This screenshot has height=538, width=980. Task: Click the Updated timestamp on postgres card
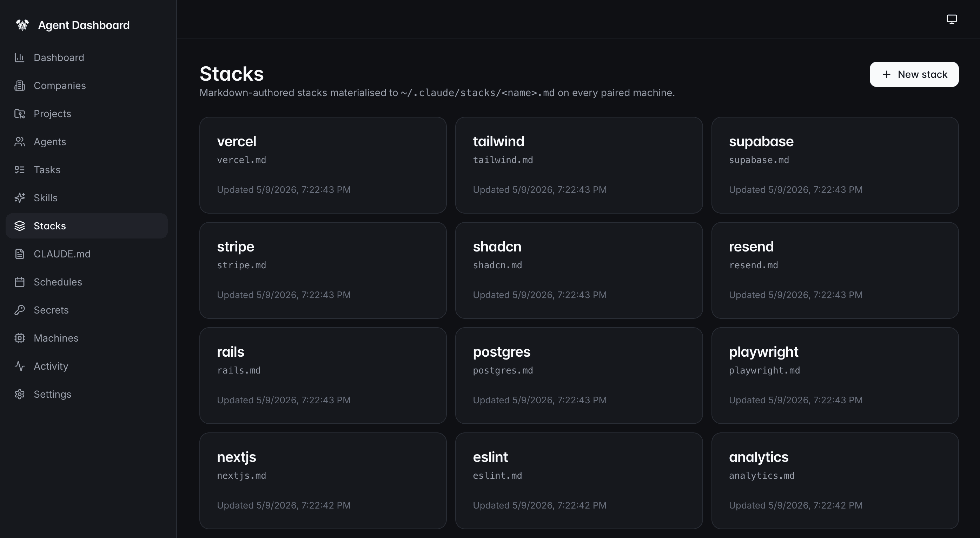click(539, 400)
